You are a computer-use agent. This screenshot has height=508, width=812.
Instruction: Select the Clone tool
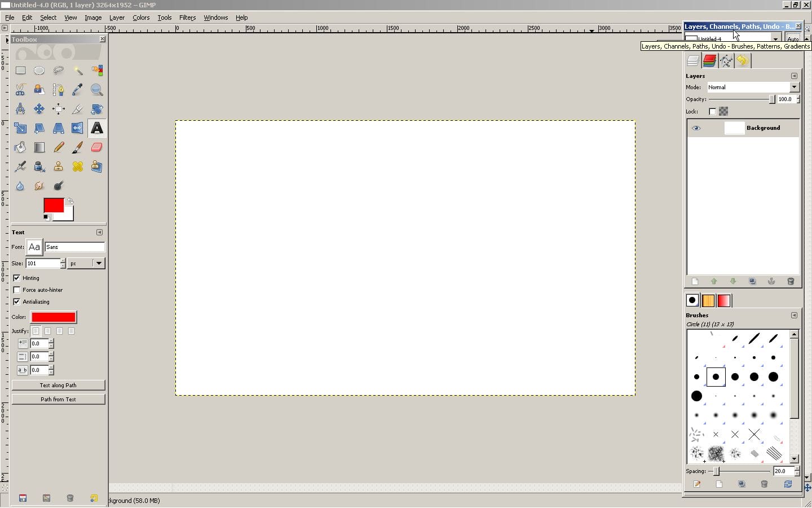pyautogui.click(x=58, y=167)
